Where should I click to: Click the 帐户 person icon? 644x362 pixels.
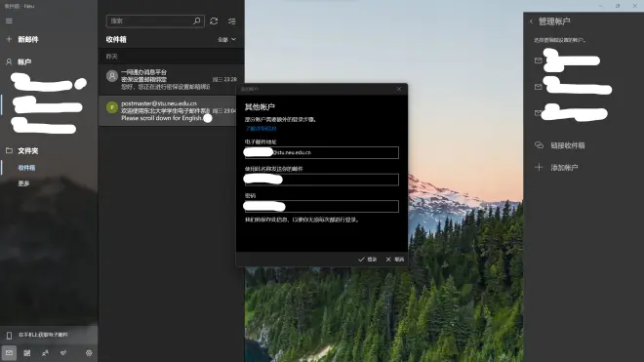9,62
